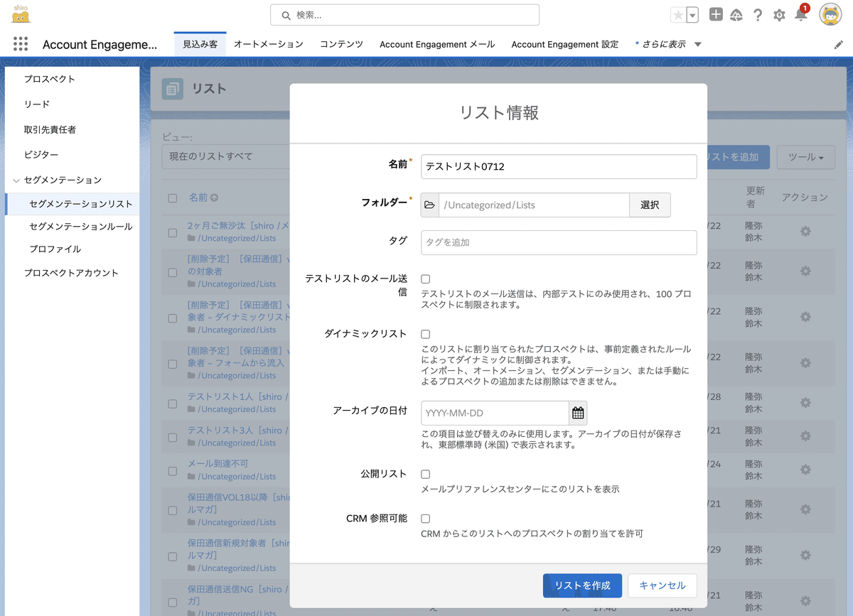Image resolution: width=853 pixels, height=616 pixels.
Task: Open the メール到達不可 list link
Action: [x=218, y=464]
